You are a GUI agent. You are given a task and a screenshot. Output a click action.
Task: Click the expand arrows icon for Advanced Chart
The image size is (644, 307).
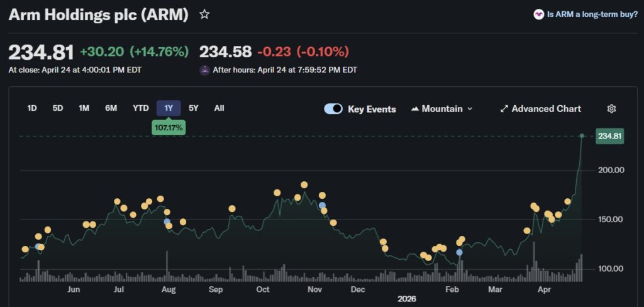(x=504, y=109)
